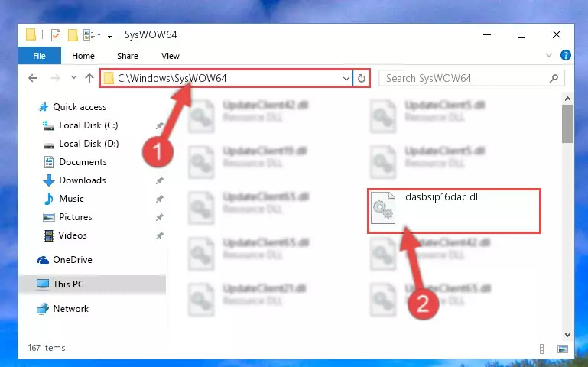The height and width of the screenshot is (367, 588).
Task: Click the view layout icon in title bar
Action: [x=89, y=35]
